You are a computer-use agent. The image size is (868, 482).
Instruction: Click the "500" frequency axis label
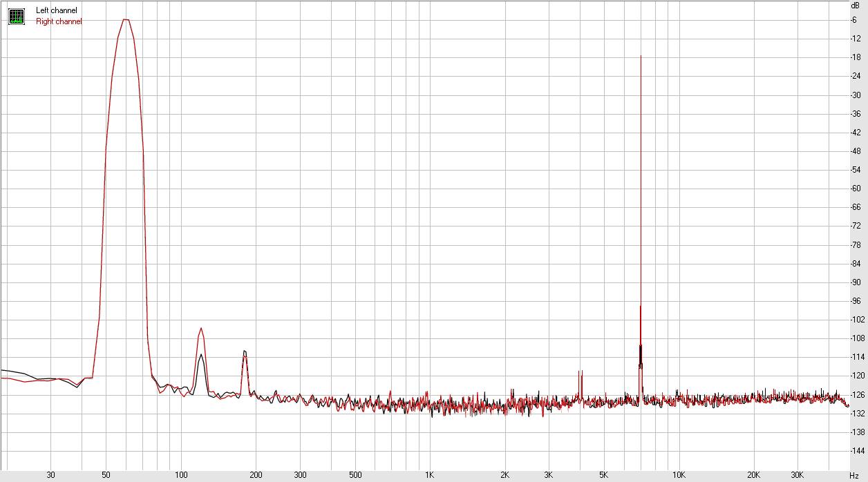pos(355,475)
